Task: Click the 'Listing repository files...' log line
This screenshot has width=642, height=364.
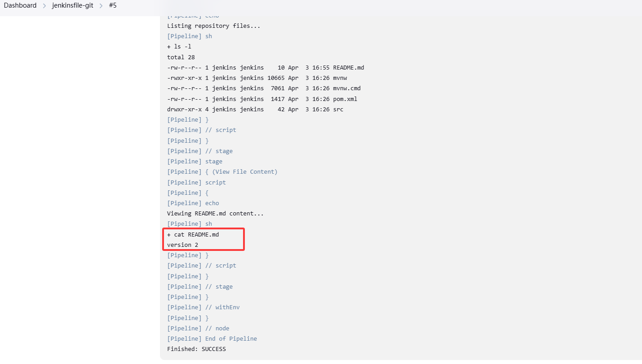Action: pyautogui.click(x=213, y=26)
